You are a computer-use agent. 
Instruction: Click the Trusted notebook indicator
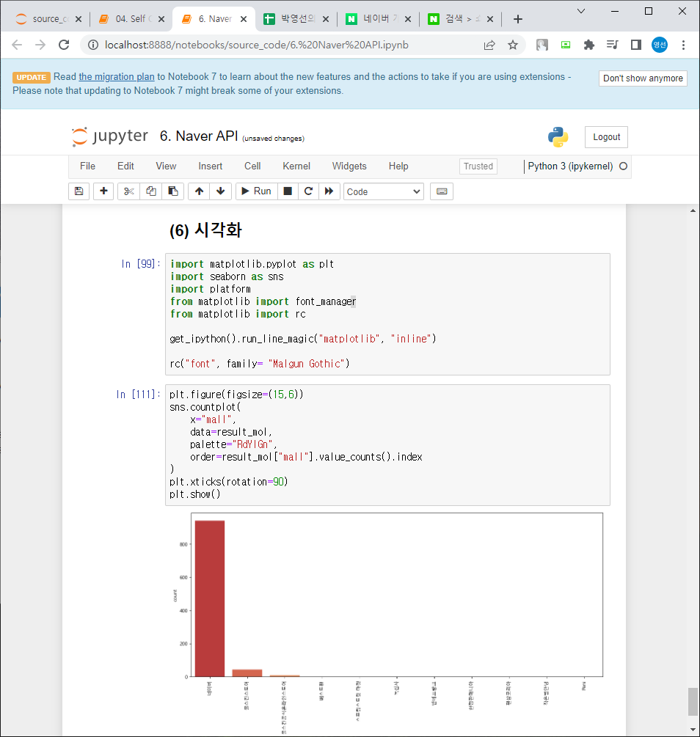(478, 166)
